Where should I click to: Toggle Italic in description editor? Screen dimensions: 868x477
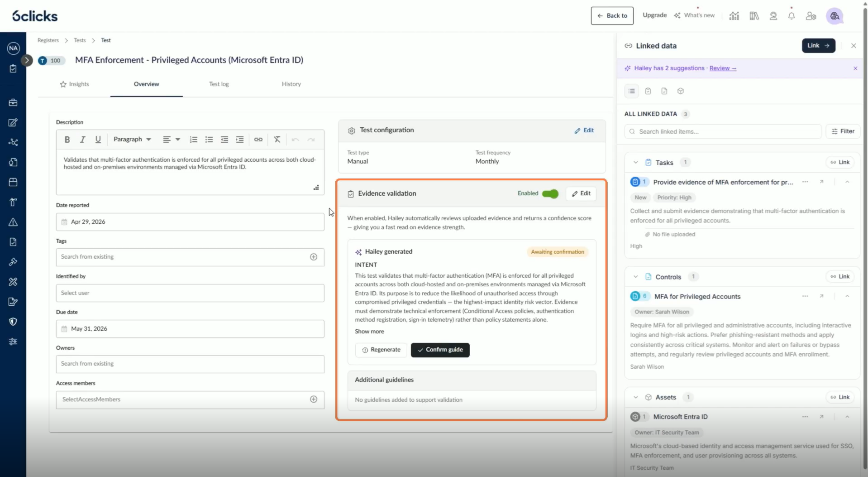[x=82, y=140]
